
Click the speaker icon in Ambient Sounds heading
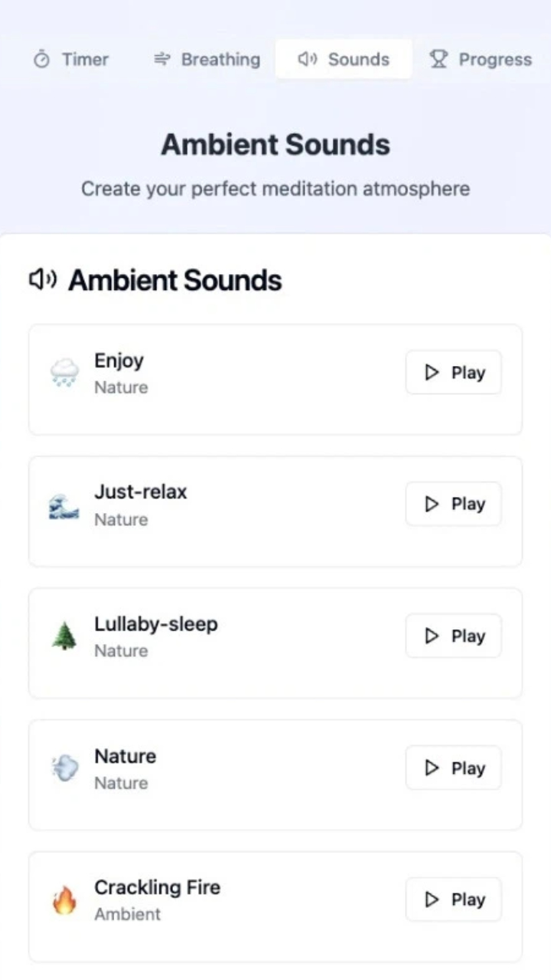[43, 280]
